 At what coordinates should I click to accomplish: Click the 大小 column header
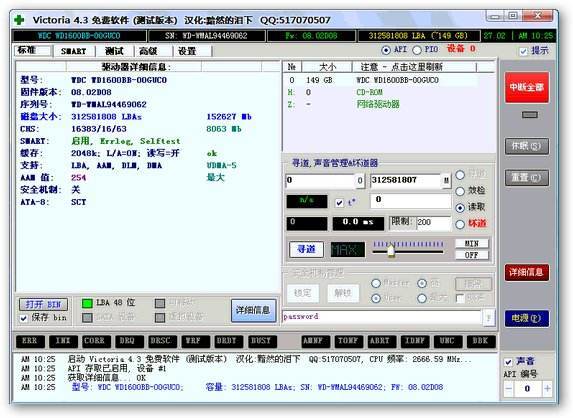coord(327,67)
